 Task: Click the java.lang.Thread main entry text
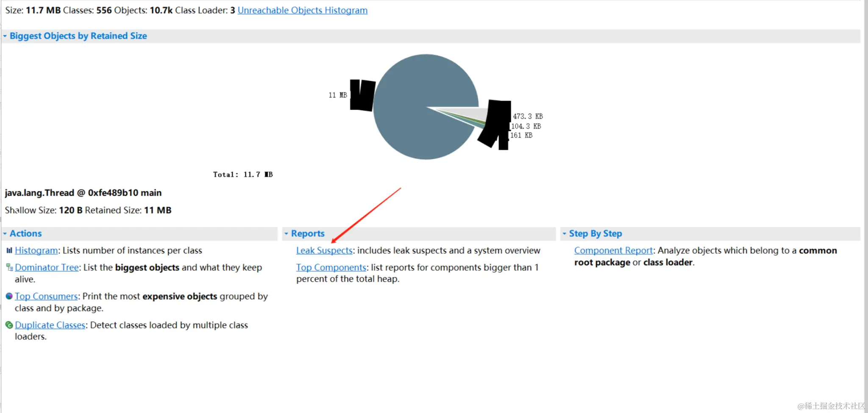pos(83,193)
